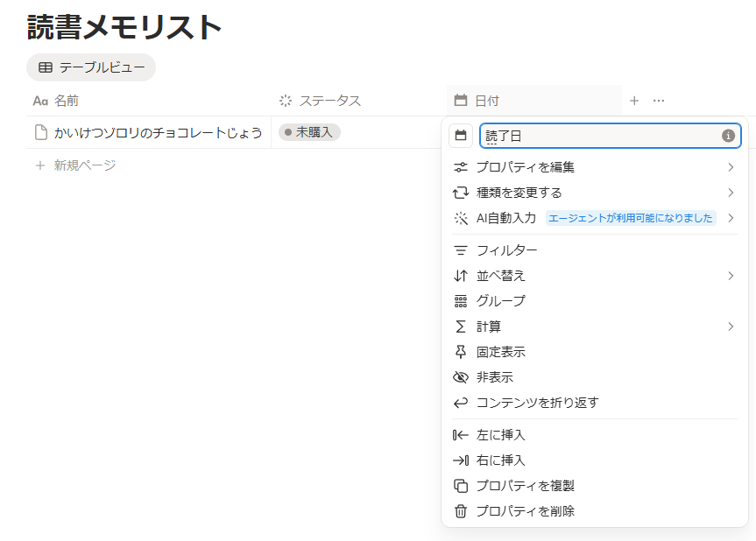The width and height of the screenshot is (756, 541).
Task: Click the 未購入 status tag
Action: [x=309, y=132]
